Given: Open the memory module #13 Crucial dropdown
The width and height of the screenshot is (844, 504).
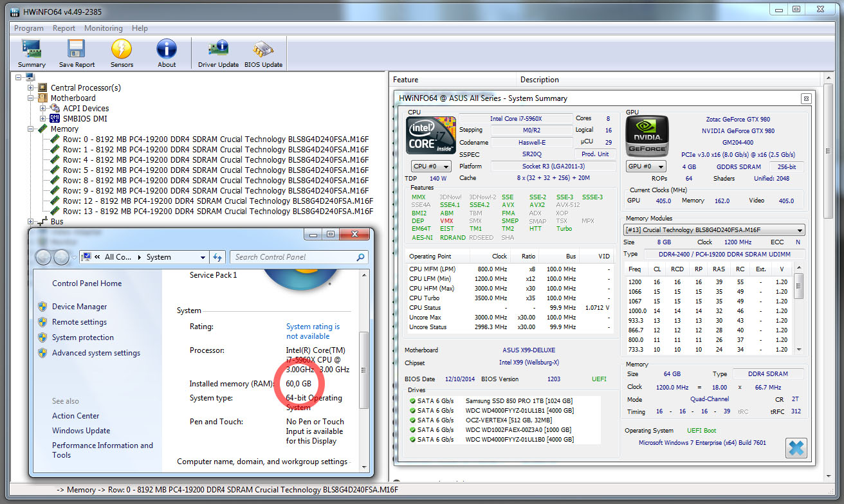Looking at the screenshot, I should [x=715, y=230].
